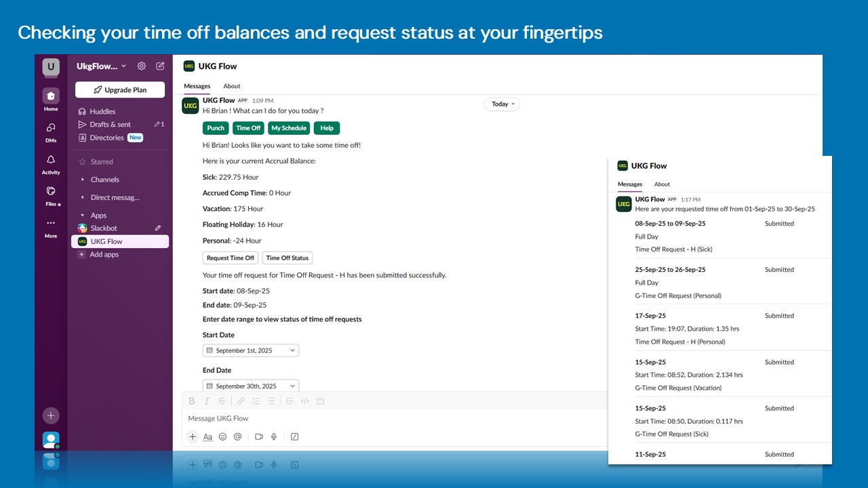
Task: Toggle bold formatting in the composer
Action: coord(192,401)
